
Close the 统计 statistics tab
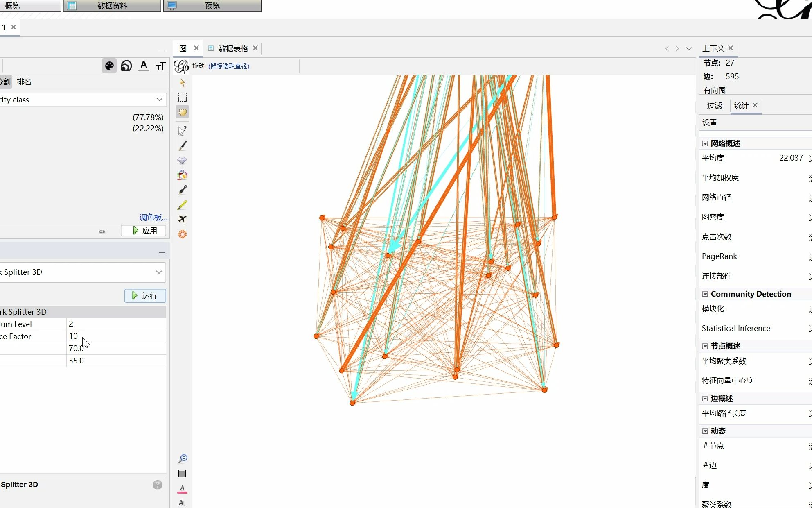(x=755, y=105)
